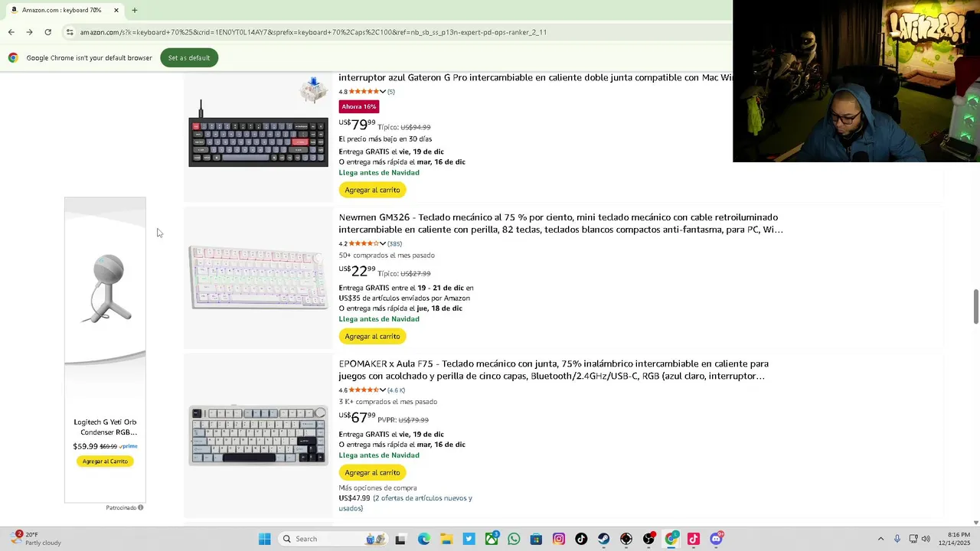Add EPOMAKER Aula F75 to cart

[x=372, y=472]
